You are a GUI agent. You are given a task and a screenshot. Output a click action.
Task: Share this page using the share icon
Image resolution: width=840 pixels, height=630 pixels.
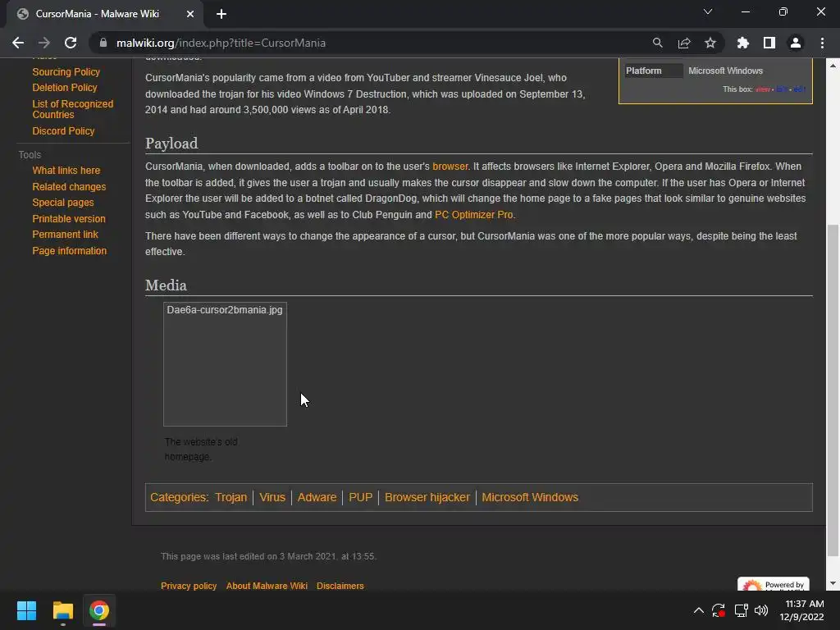click(x=684, y=43)
